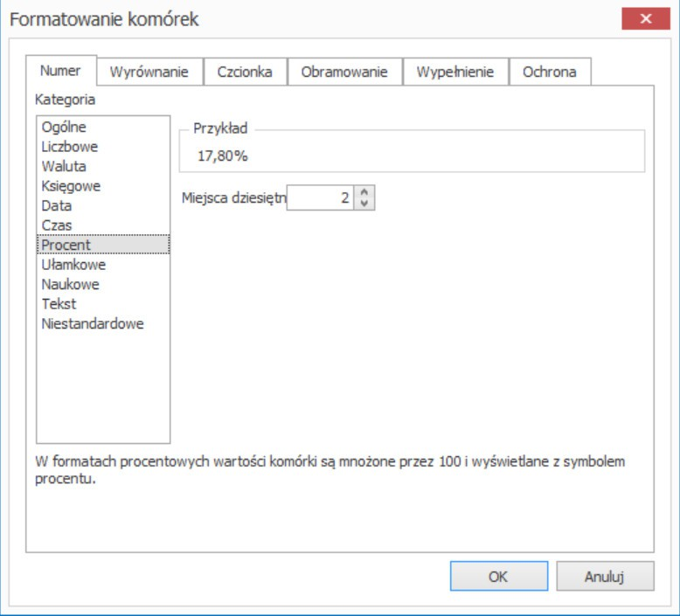Open the Ochrona tab

[x=549, y=72]
